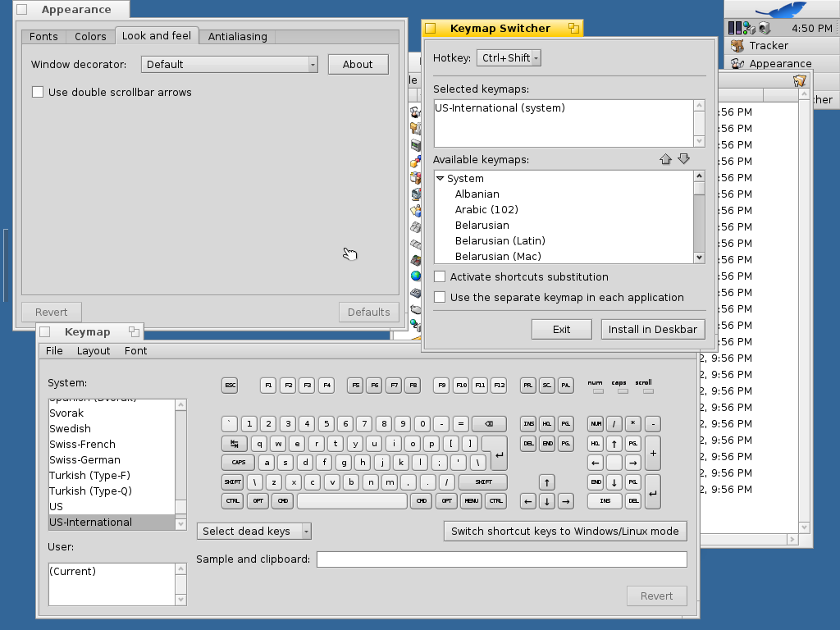Click the standalone up arrow key
This screenshot has height=630, width=840.
(x=546, y=482)
